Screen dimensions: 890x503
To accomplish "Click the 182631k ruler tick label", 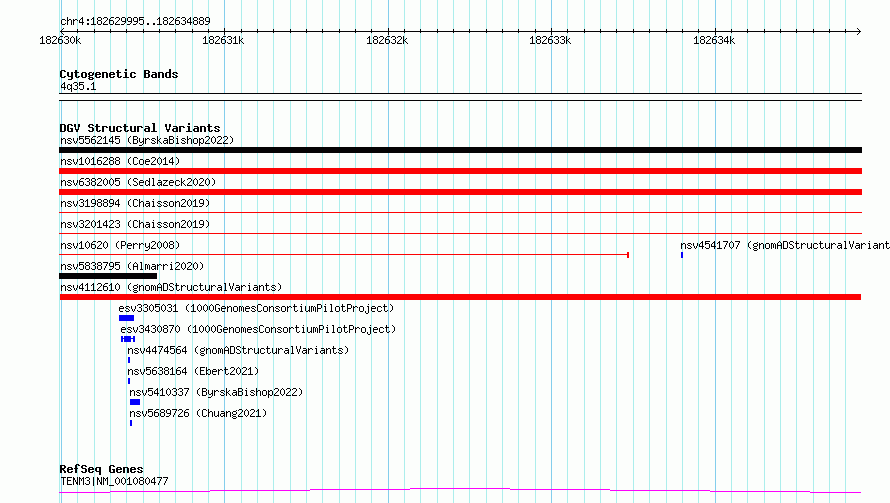I will click(x=223, y=40).
